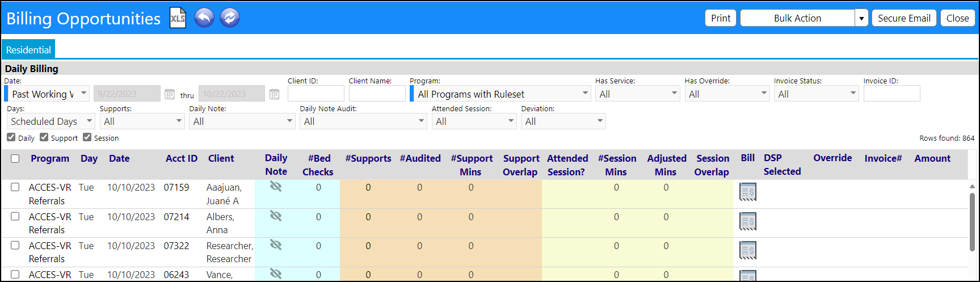Expand the Has Service dropdown
Screen dimensions: 980x282
(x=637, y=94)
